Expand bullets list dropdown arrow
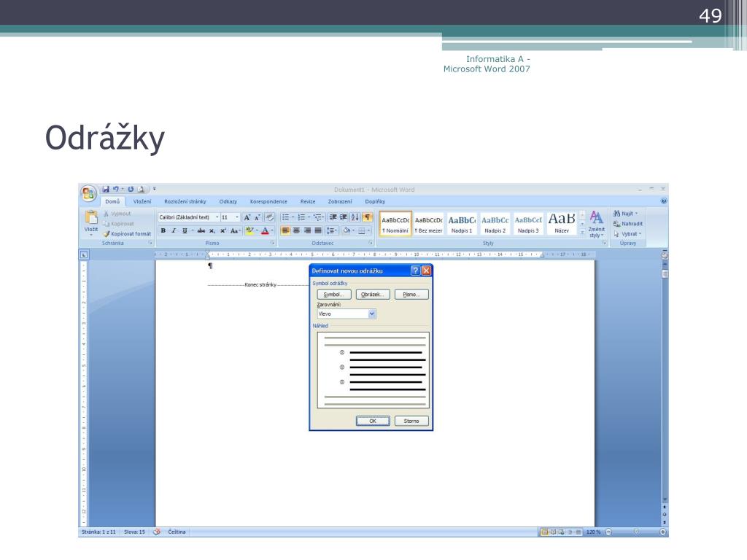 [x=293, y=217]
